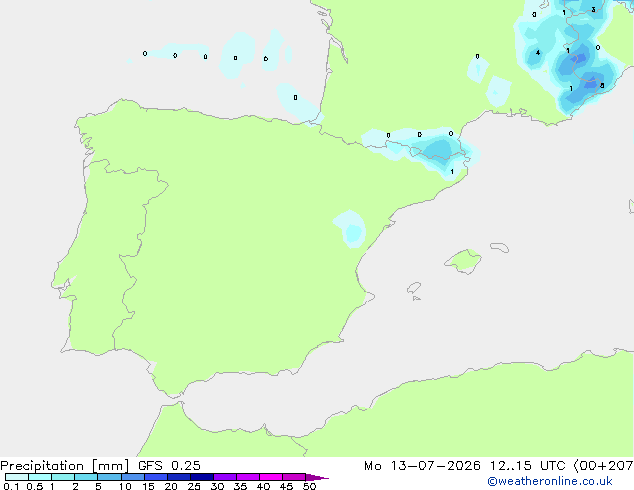Click the Mo 13-07-2026 date text
This screenshot has height=490, width=634.
click(x=423, y=466)
